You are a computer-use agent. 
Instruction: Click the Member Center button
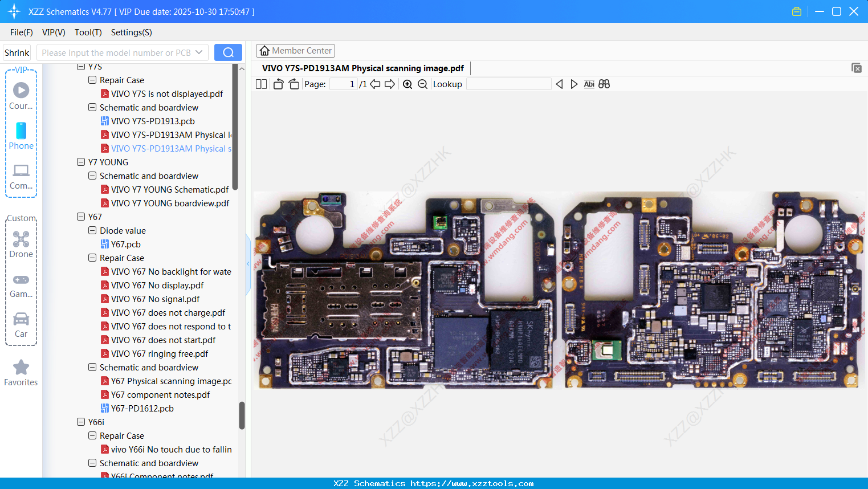[x=295, y=51]
